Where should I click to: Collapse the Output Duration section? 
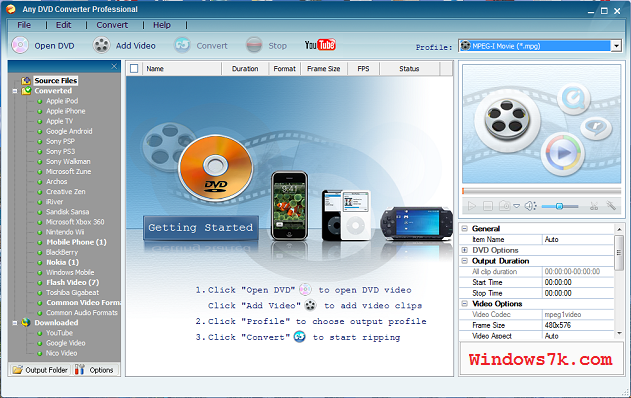click(x=464, y=261)
